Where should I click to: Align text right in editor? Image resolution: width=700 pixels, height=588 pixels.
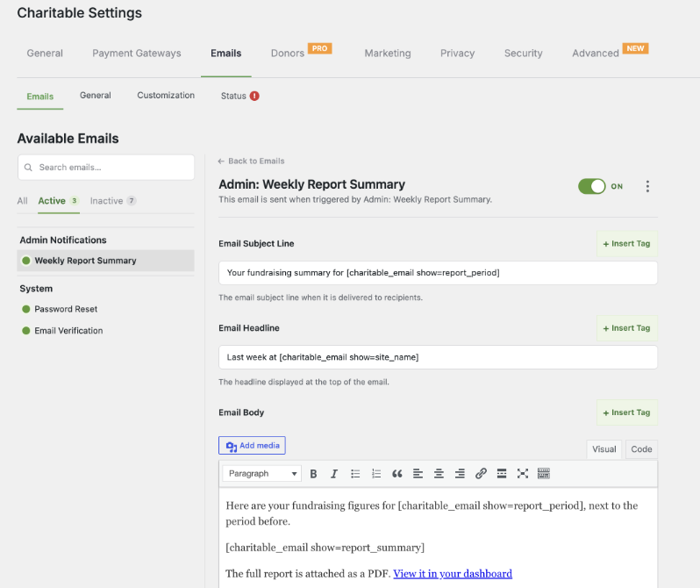tap(460, 474)
